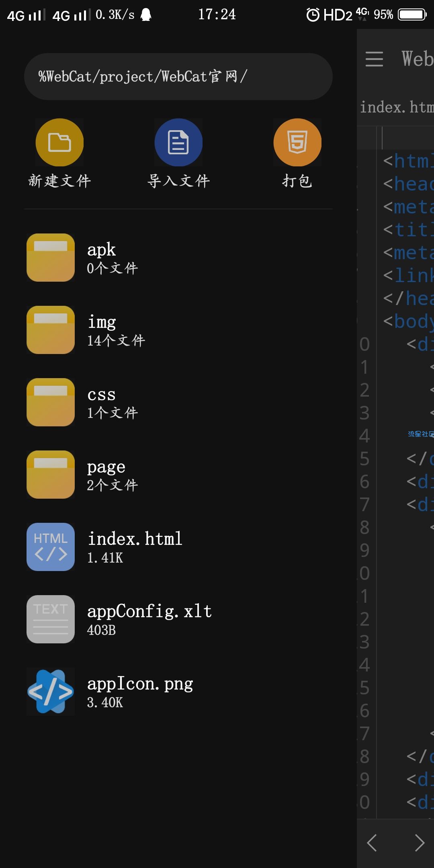Expand the css folder

click(x=51, y=402)
